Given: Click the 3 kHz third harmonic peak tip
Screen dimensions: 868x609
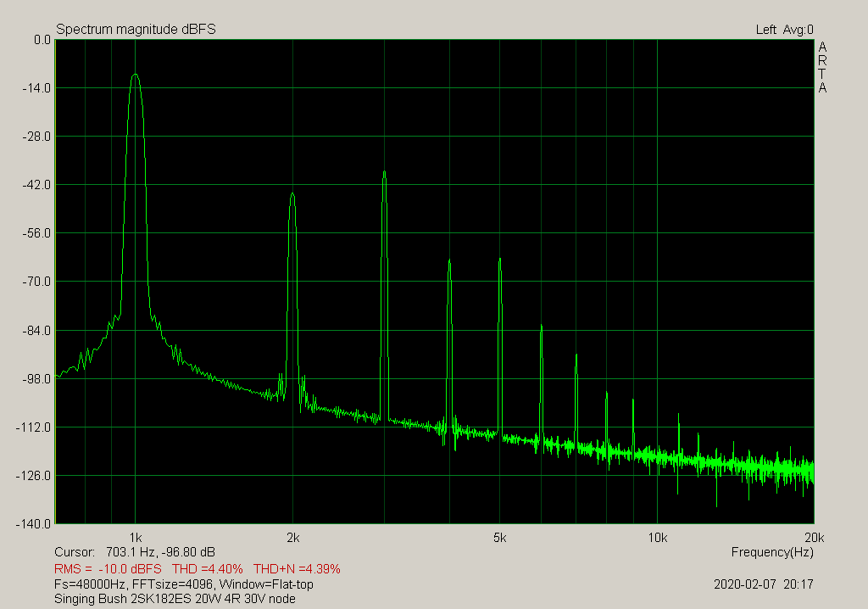Looking at the screenshot, I should pyautogui.click(x=384, y=172).
